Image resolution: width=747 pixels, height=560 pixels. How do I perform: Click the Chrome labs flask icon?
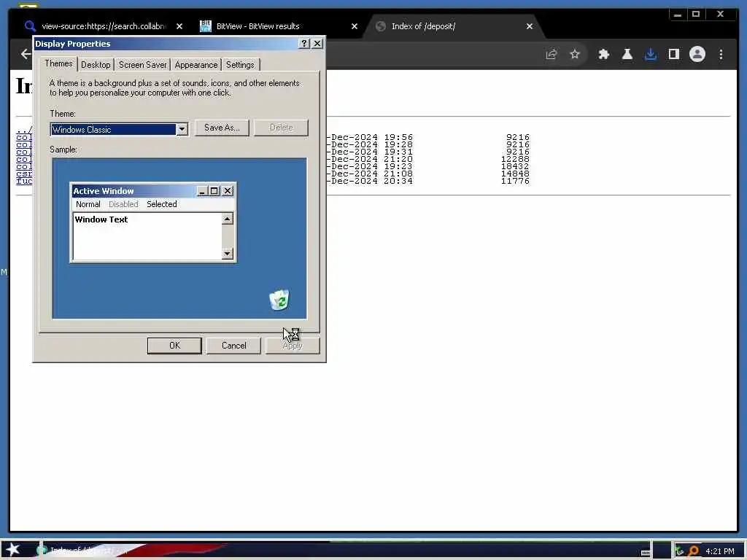tap(627, 54)
